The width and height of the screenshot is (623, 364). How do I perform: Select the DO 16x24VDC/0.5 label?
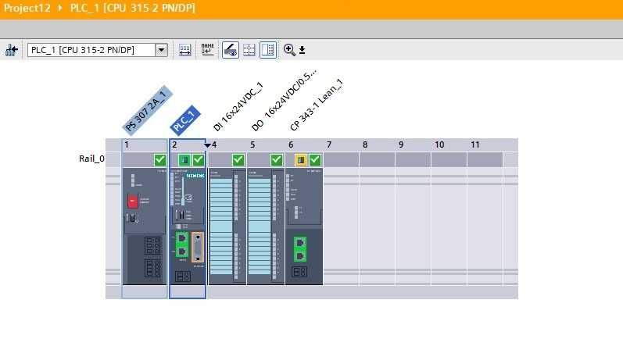284,100
